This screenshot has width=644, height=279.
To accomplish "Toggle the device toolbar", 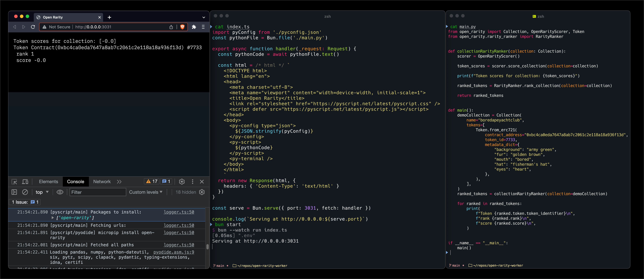I will (25, 182).
